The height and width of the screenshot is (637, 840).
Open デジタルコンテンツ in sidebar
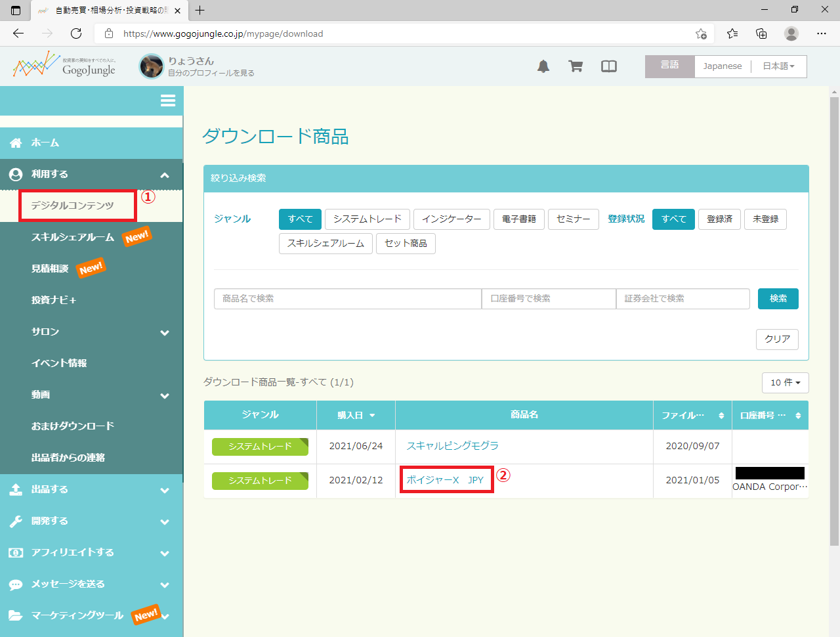73,206
